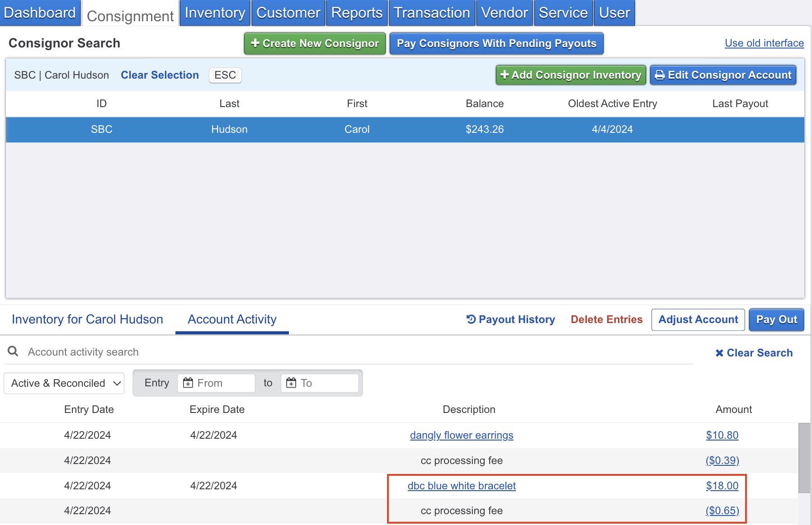Screen dimensions: 812x525
Task: Switch to Inventory for Carol Hudson tab
Action: 87,319
